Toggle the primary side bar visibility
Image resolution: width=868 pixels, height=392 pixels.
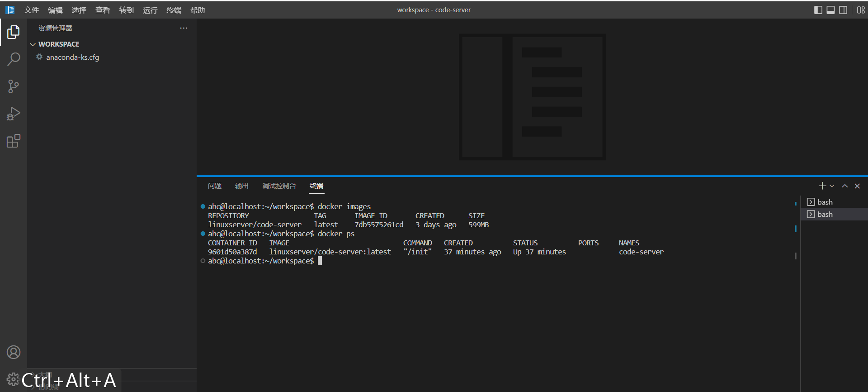point(818,10)
